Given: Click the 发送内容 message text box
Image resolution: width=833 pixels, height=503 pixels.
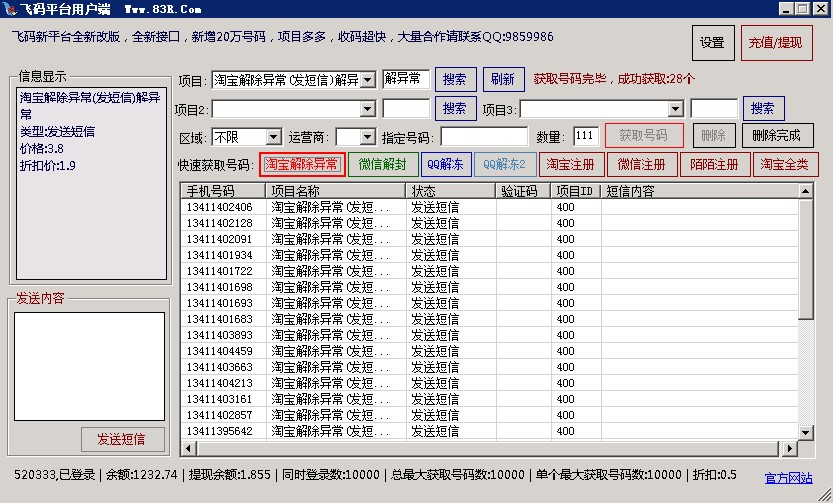Looking at the screenshot, I should point(89,366).
